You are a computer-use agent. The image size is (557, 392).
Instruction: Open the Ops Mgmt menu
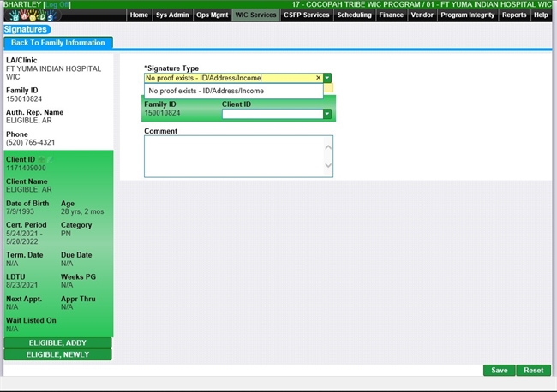212,15
